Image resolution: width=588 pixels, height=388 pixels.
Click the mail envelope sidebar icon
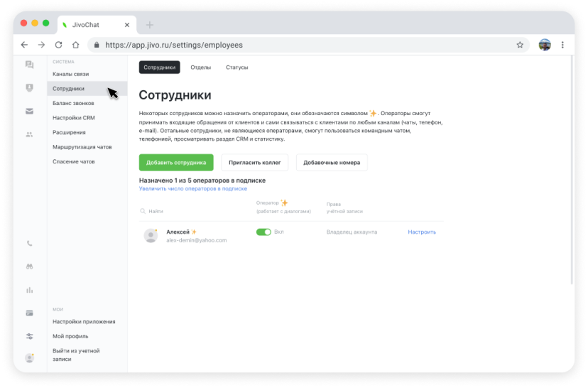pos(29,111)
